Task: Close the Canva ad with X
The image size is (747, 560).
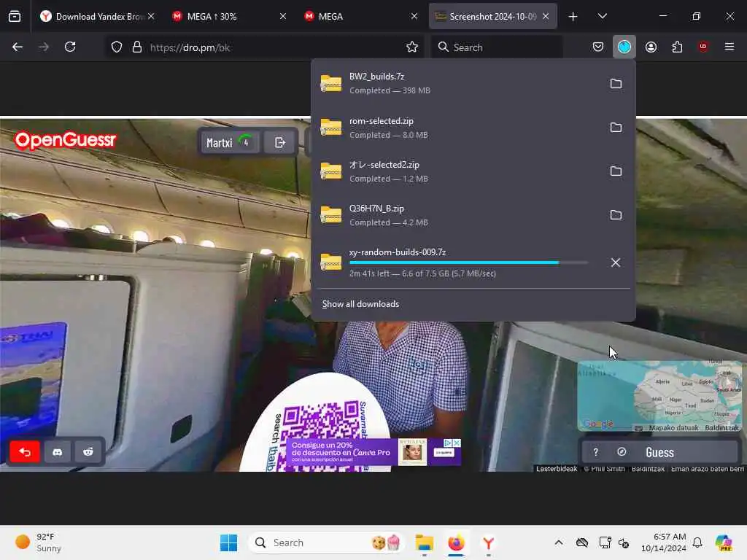Action: tap(457, 443)
